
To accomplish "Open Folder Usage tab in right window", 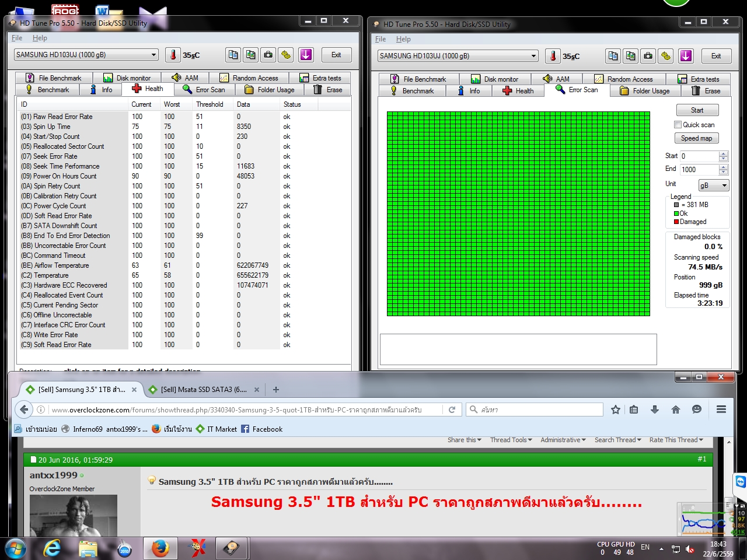I will tap(645, 91).
